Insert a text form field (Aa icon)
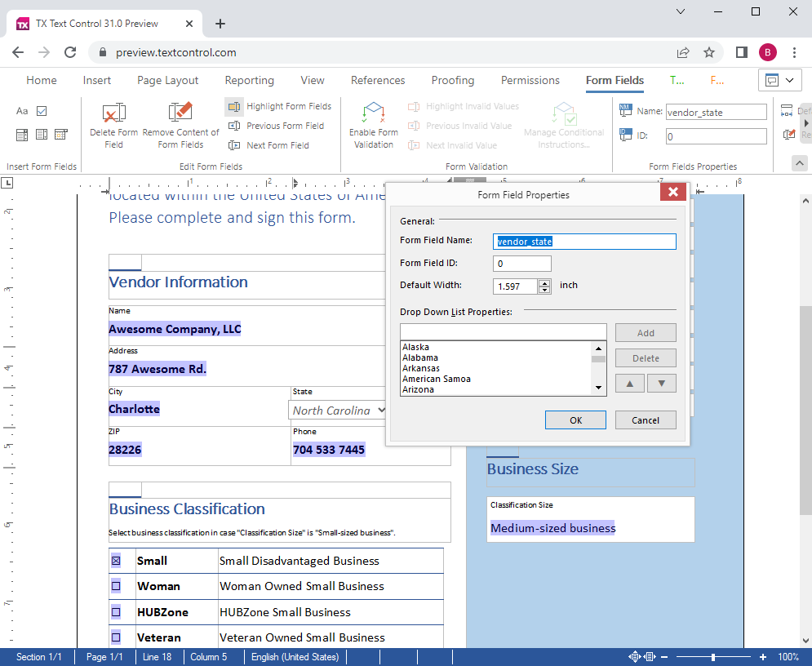Screen dimensions: 812x666 coord(21,110)
